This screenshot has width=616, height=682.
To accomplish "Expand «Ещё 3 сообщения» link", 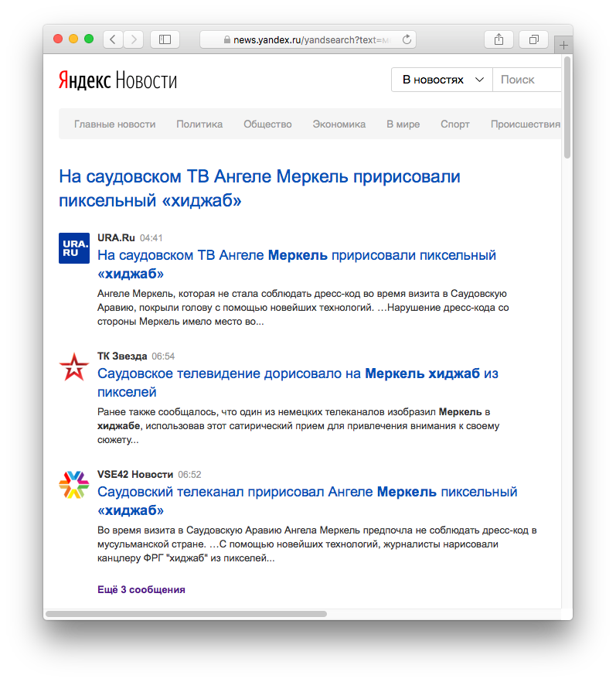I will click(x=141, y=589).
